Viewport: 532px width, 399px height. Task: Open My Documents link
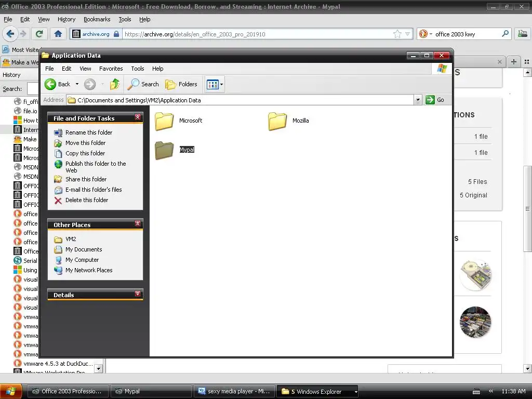coord(84,249)
